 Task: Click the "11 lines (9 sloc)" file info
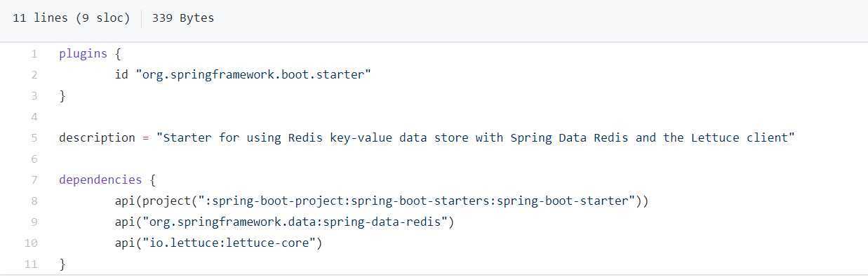(x=72, y=18)
